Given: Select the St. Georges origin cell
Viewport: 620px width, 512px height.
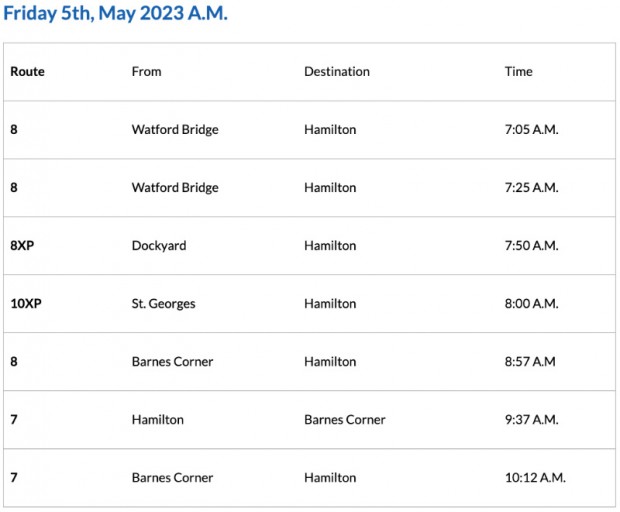Looking at the screenshot, I should tap(165, 304).
